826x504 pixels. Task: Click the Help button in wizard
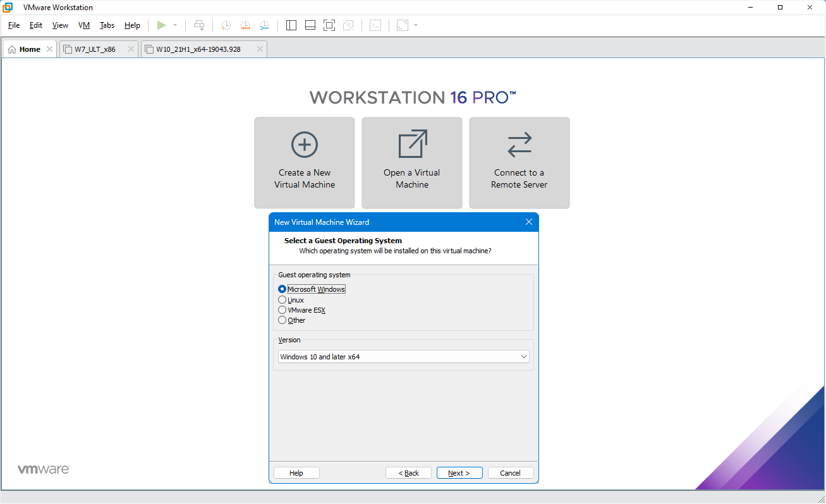coord(296,473)
